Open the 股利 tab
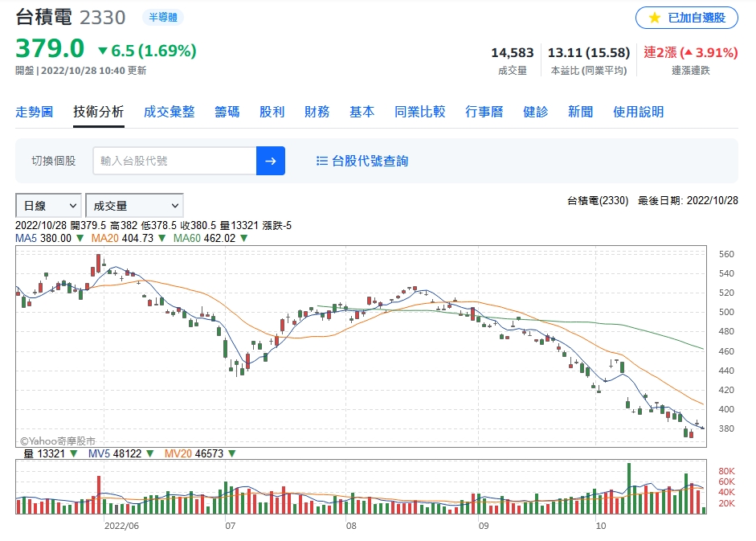This screenshot has height=541, width=756. pyautogui.click(x=272, y=112)
